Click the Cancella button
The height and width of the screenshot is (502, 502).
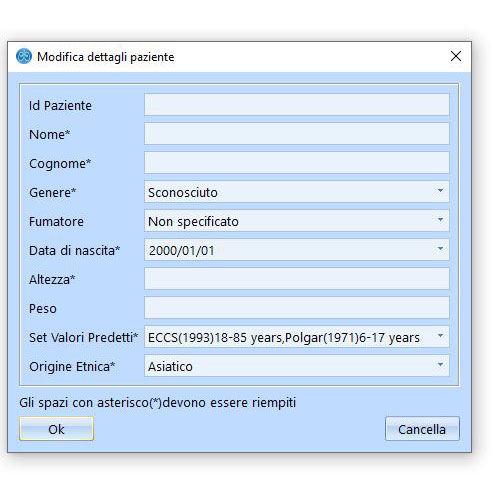pyautogui.click(x=422, y=429)
